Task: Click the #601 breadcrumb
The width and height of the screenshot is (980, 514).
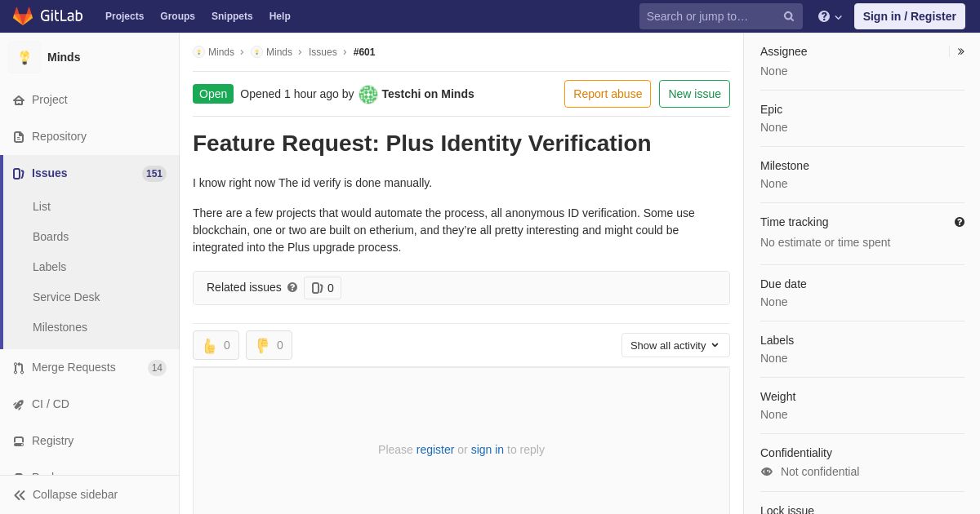Action: click(364, 52)
